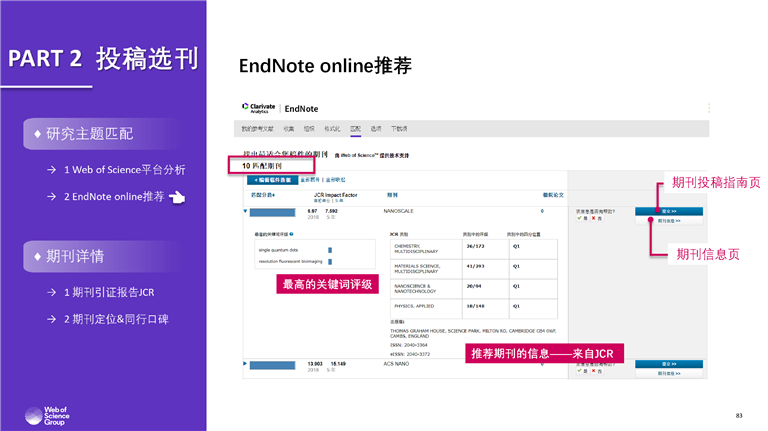
Task: Click the ACS NANO match score bar
Action: pos(272,365)
